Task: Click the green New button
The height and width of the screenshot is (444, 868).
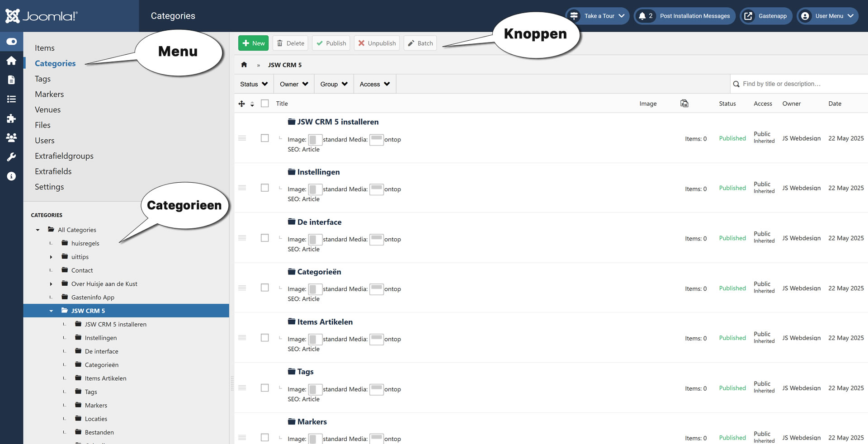Action: 253,43
